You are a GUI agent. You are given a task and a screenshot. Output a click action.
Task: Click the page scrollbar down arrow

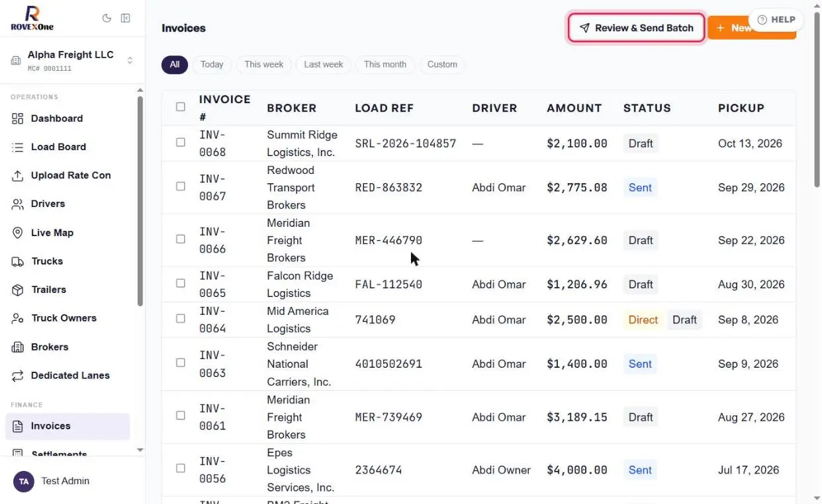pos(817,498)
